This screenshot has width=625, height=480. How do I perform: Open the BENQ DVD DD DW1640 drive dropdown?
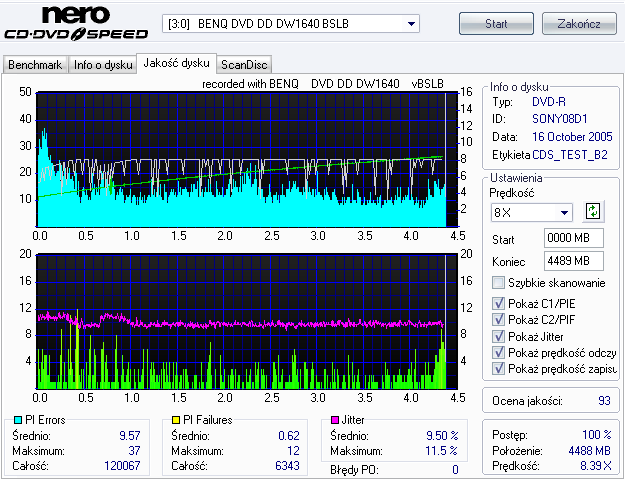pyautogui.click(x=291, y=24)
